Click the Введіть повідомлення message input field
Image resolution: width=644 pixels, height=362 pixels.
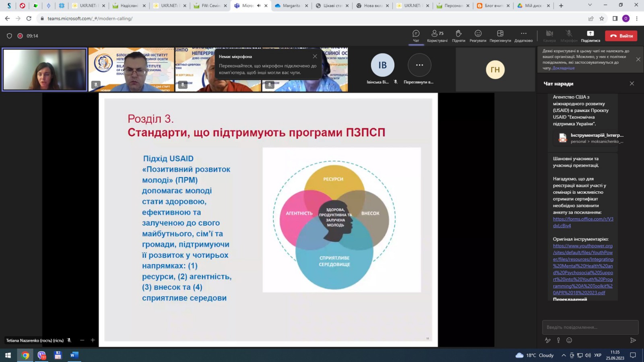coord(590,327)
